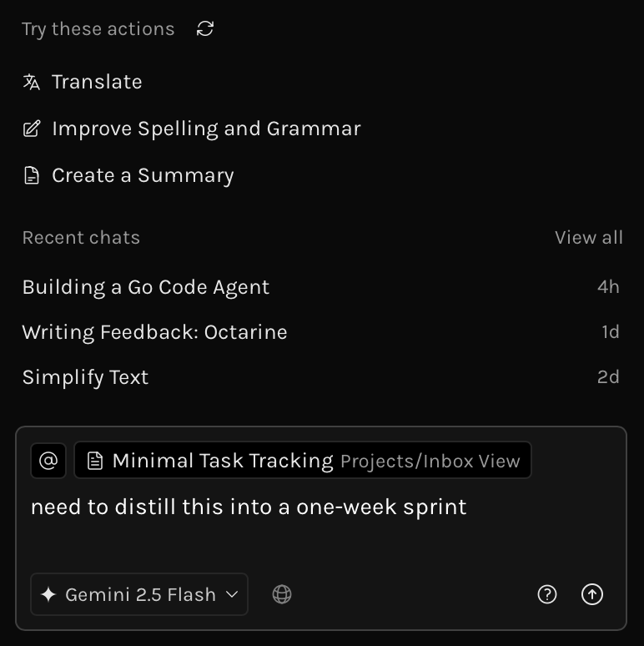This screenshot has height=646, width=644.
Task: Click View all recent chats
Action: (x=588, y=238)
